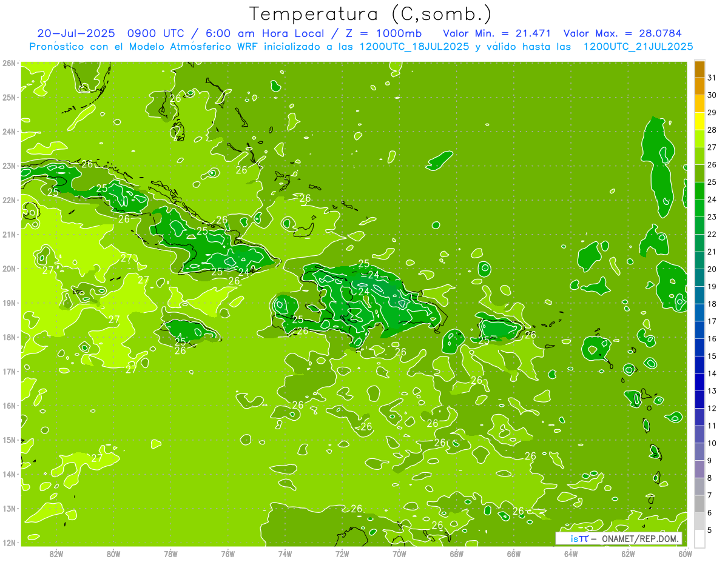Click the colorbar label '8'

pyautogui.click(x=710, y=478)
